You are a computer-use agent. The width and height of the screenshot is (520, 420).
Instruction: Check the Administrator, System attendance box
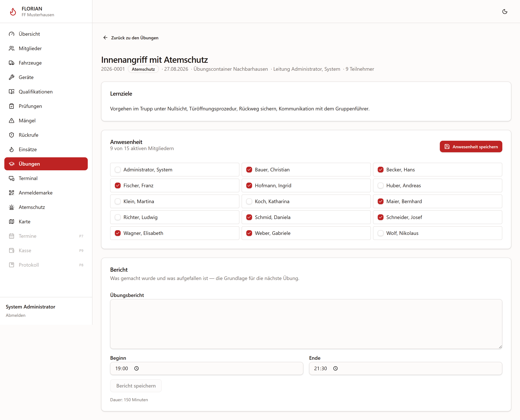(118, 170)
